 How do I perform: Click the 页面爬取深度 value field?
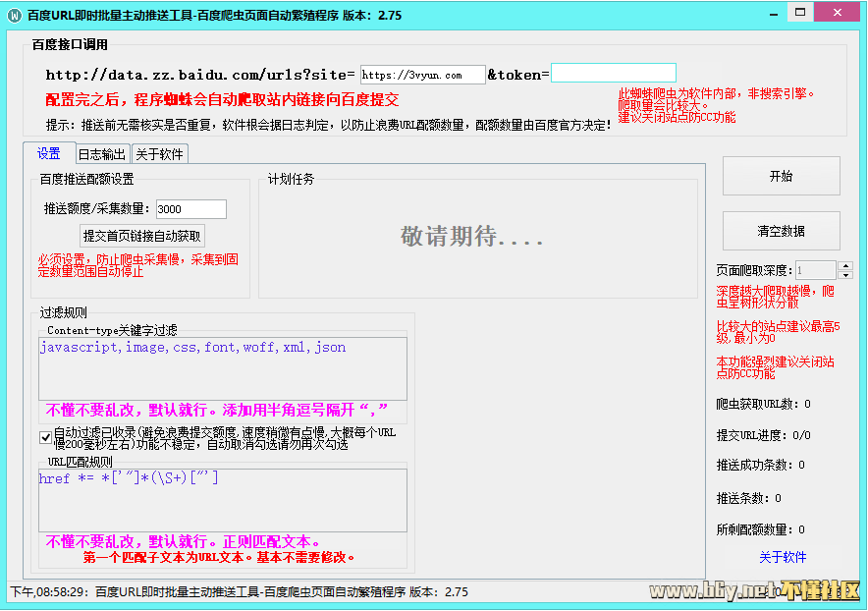click(815, 270)
